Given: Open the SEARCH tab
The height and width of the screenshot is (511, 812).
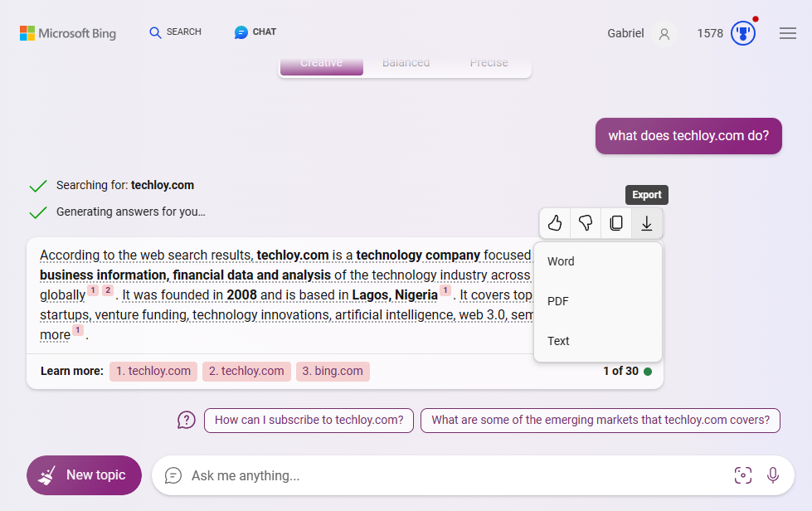Looking at the screenshot, I should 175,32.
